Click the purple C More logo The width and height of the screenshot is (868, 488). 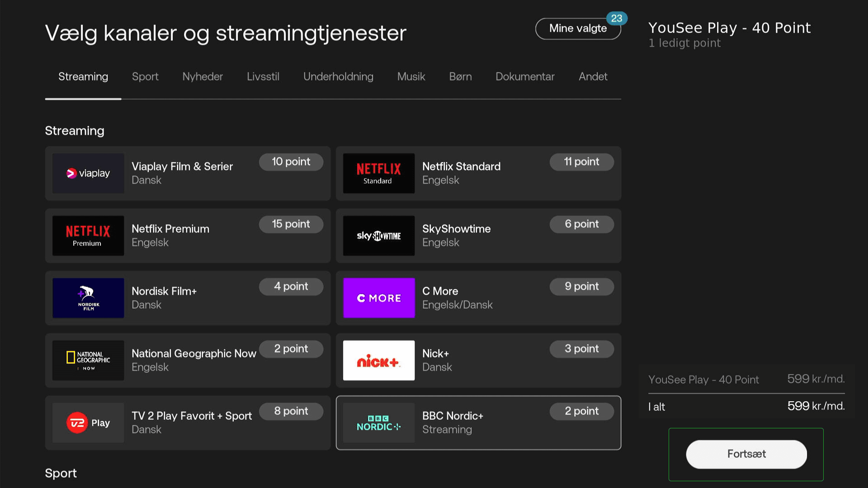379,298
